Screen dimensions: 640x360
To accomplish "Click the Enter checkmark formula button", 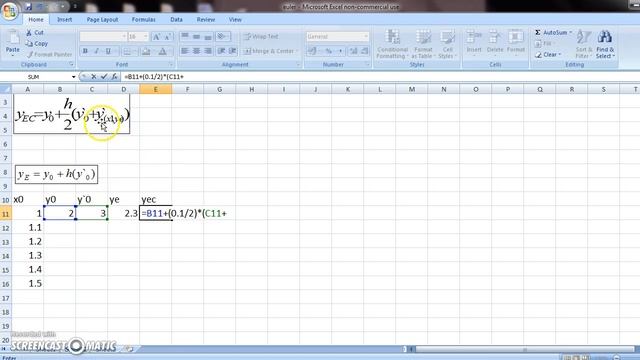I will [x=104, y=76].
